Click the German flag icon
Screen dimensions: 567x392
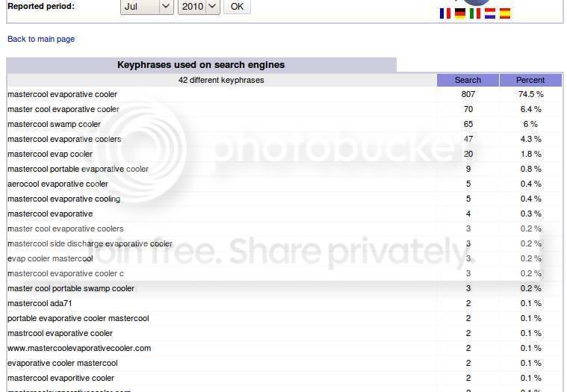click(x=460, y=13)
